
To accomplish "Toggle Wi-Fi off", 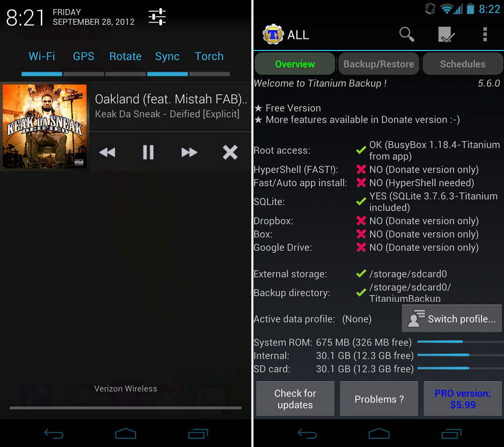I will (x=42, y=57).
